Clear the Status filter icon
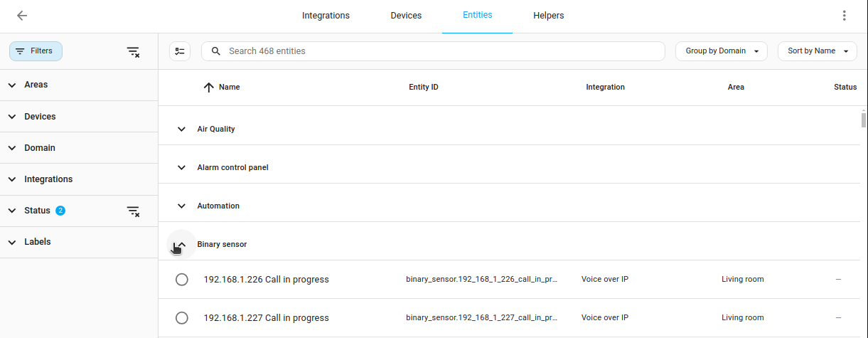868x338 pixels. point(133,211)
